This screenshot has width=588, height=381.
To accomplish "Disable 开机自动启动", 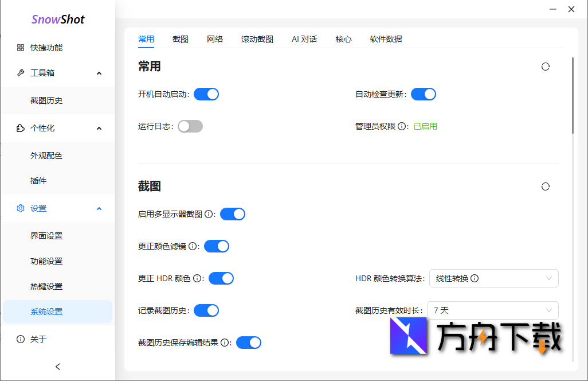I will [x=206, y=94].
